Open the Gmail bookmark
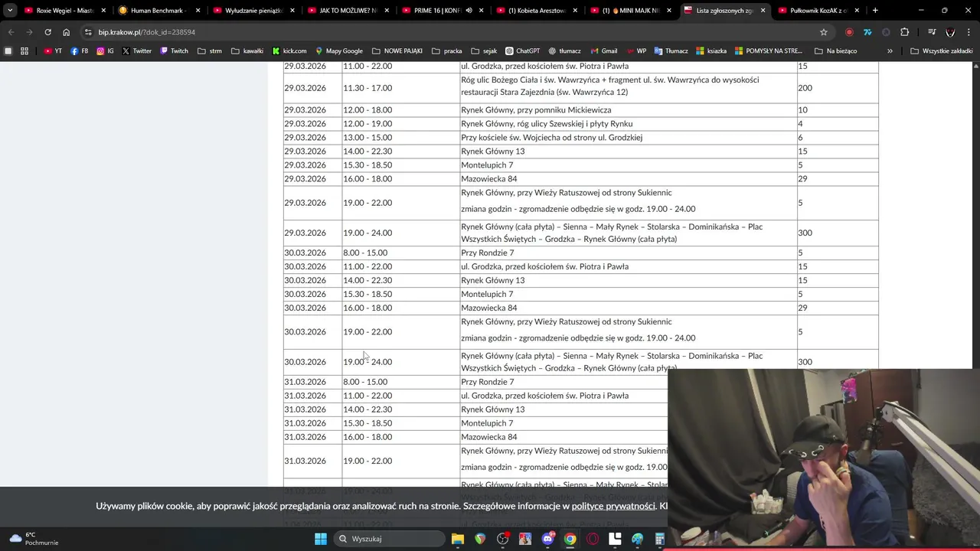Viewport: 980px width, 551px height. [603, 51]
